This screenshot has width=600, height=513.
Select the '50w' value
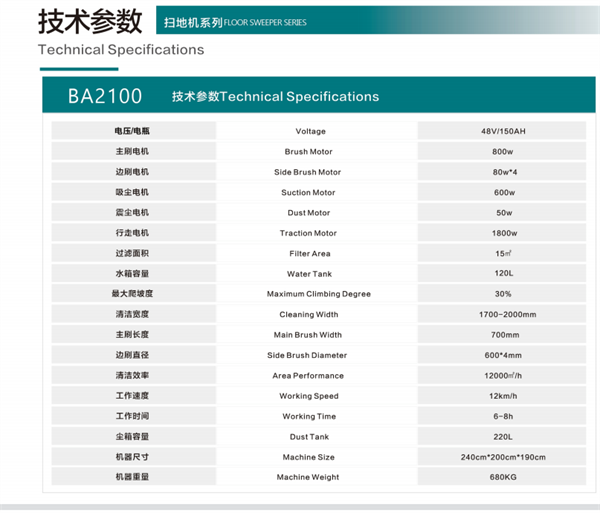tap(504, 213)
